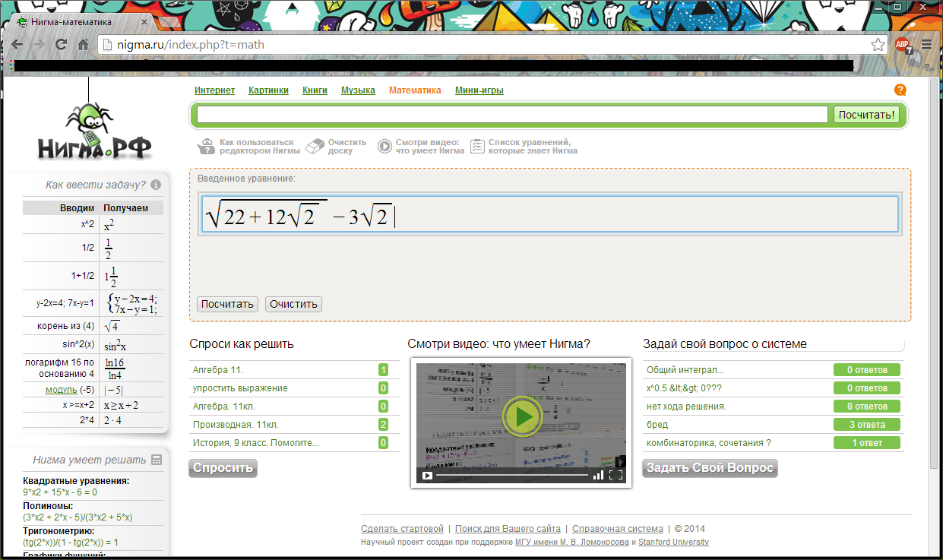
Task: Click the Нигма.РФ spider logo
Action: [x=94, y=131]
